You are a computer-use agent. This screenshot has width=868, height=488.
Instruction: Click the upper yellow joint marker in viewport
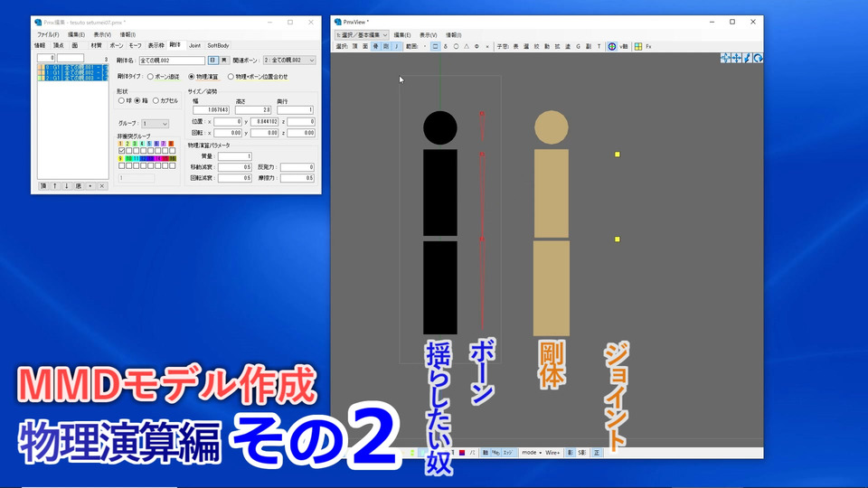(x=618, y=155)
